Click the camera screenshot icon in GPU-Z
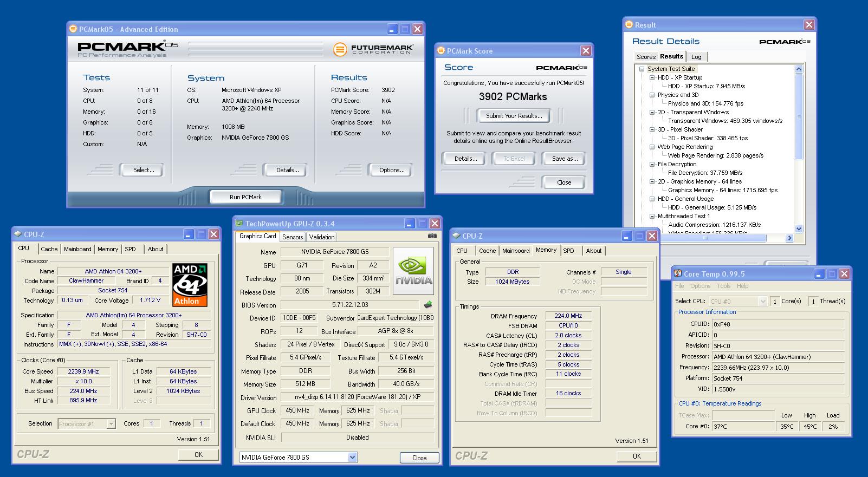This screenshot has width=868, height=477. tap(432, 236)
